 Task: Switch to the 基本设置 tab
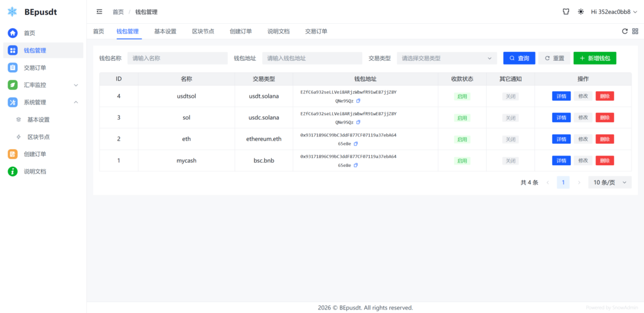[165, 31]
